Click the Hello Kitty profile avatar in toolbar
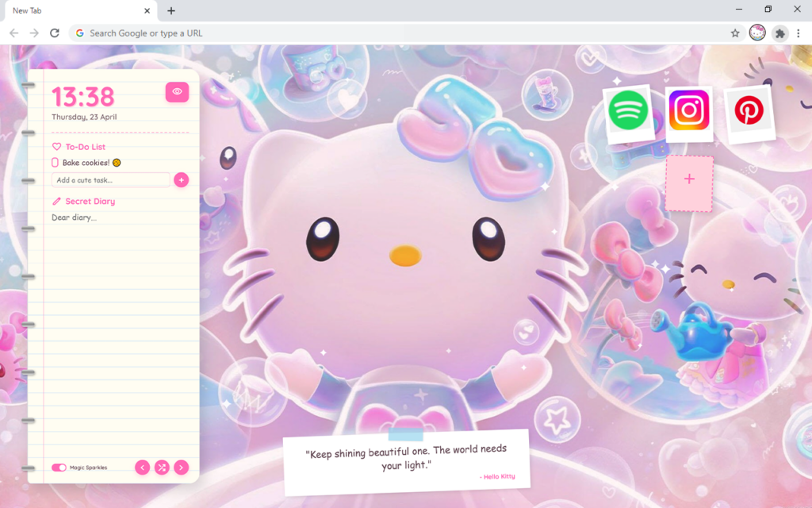The width and height of the screenshot is (812, 508). point(757,33)
